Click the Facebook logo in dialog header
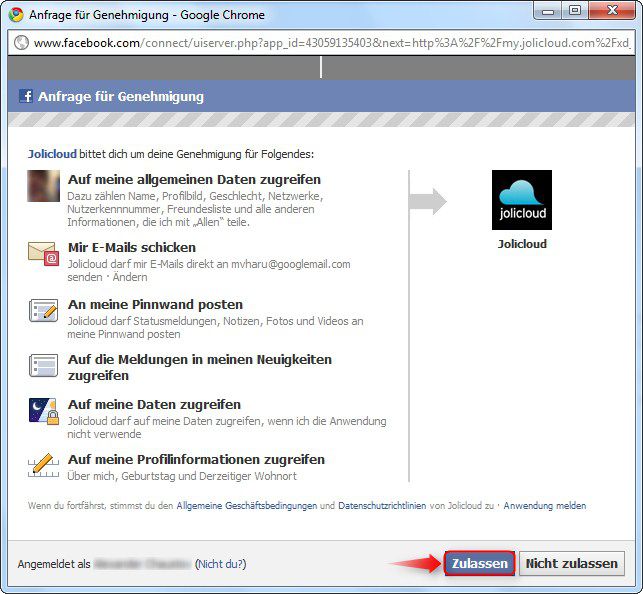Screen dimensions: 643x594 point(25,96)
